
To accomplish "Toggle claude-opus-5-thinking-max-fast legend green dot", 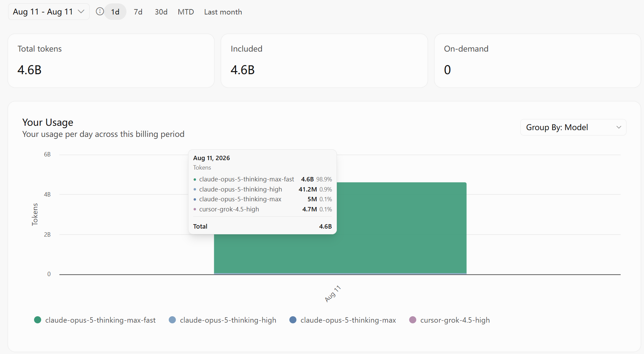I will coord(37,320).
